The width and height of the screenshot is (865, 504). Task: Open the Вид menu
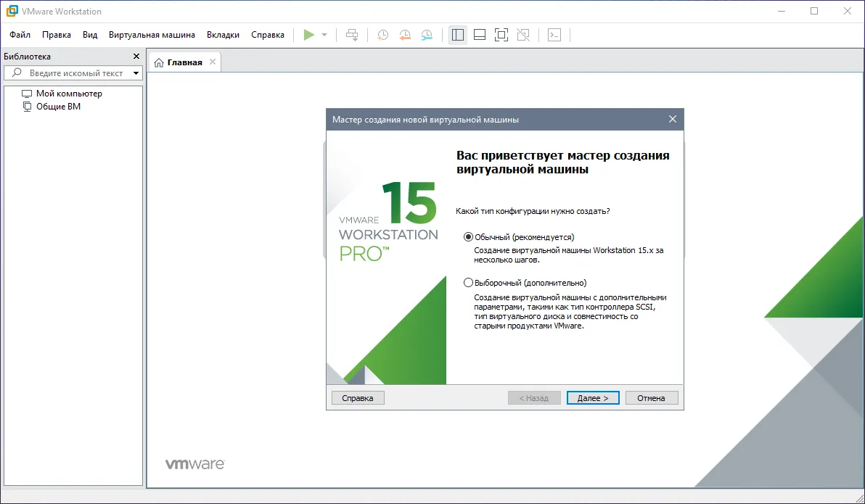coord(90,35)
